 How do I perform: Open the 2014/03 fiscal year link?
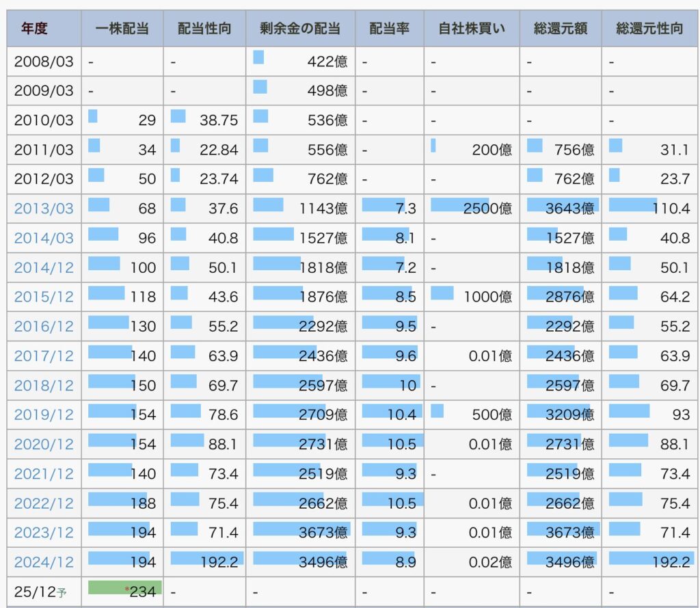tap(44, 238)
